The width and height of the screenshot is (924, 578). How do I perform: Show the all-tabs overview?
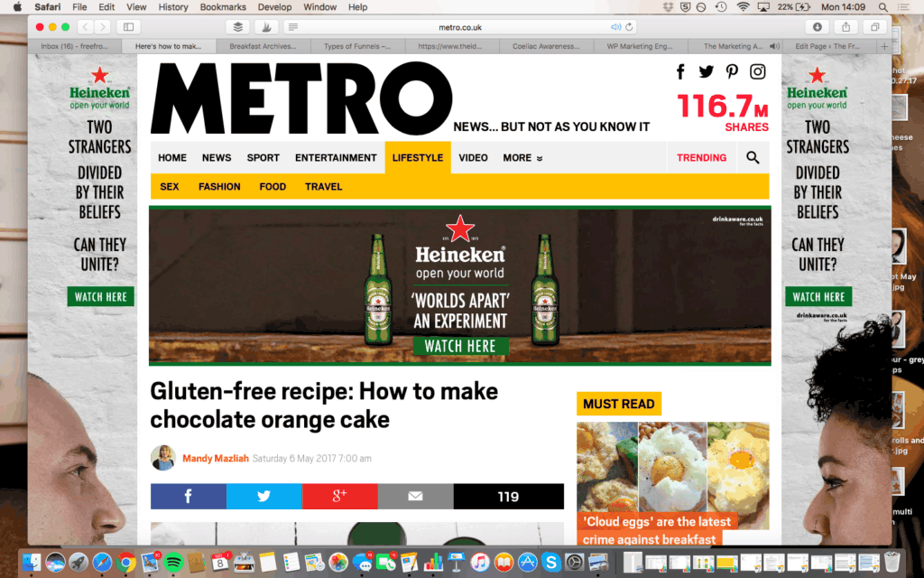point(875,26)
